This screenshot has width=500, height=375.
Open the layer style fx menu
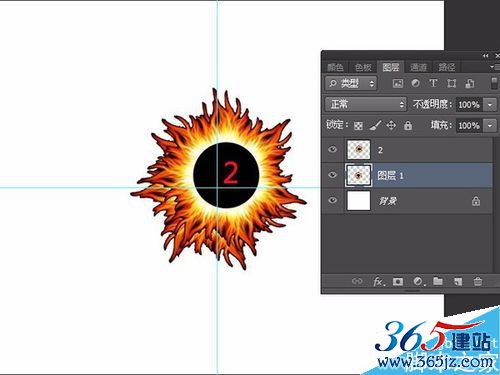point(379,282)
